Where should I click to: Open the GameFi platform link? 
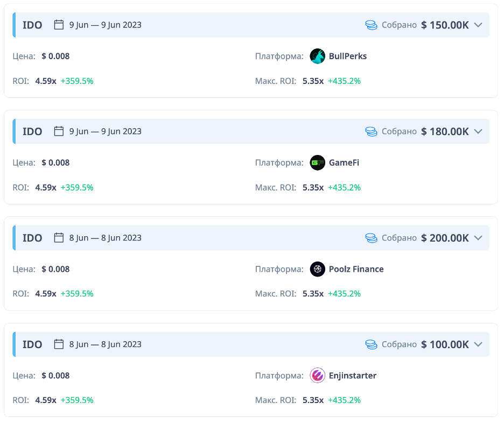coord(344,162)
